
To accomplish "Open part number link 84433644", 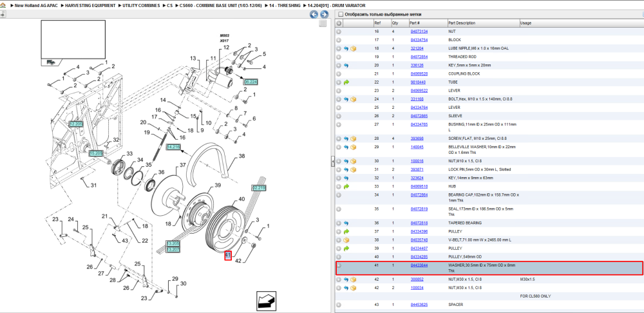I will click(419, 265).
